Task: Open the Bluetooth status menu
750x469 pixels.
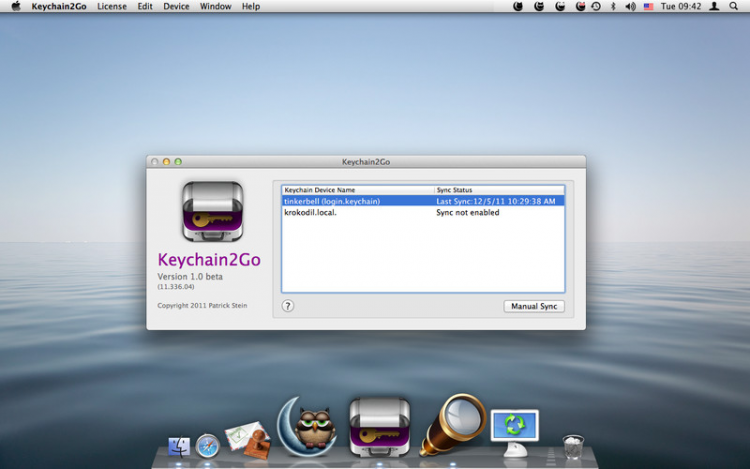Action: point(613,6)
